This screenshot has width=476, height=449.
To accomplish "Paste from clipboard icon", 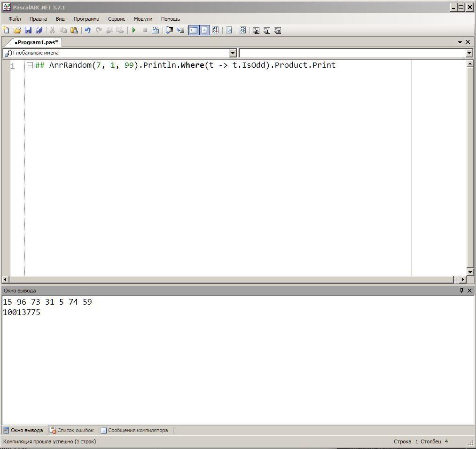I will (74, 30).
